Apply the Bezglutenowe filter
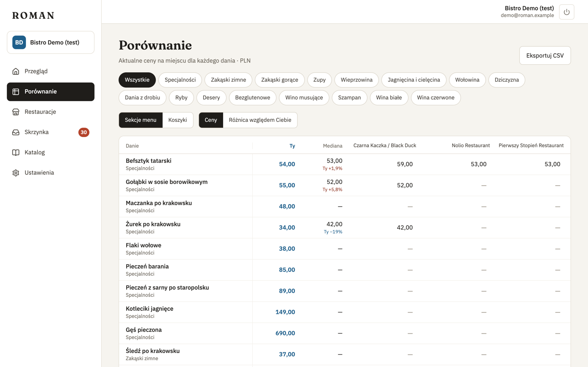 click(253, 98)
